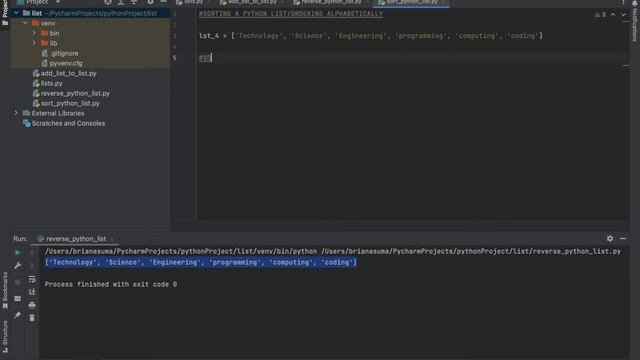Open the Bookmarks tool window
Image resolution: width=640 pixels, height=360 pixels.
coord(5,291)
